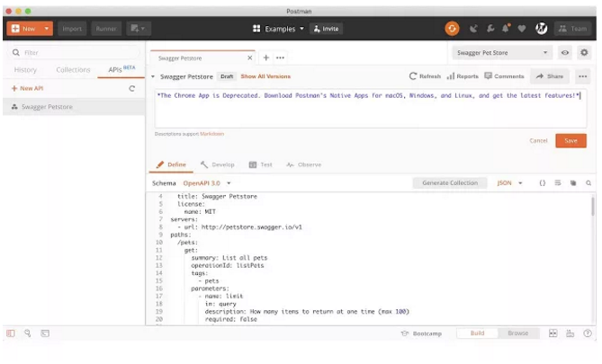
Task: Click the sidebar Filter search field
Action: [x=74, y=52]
